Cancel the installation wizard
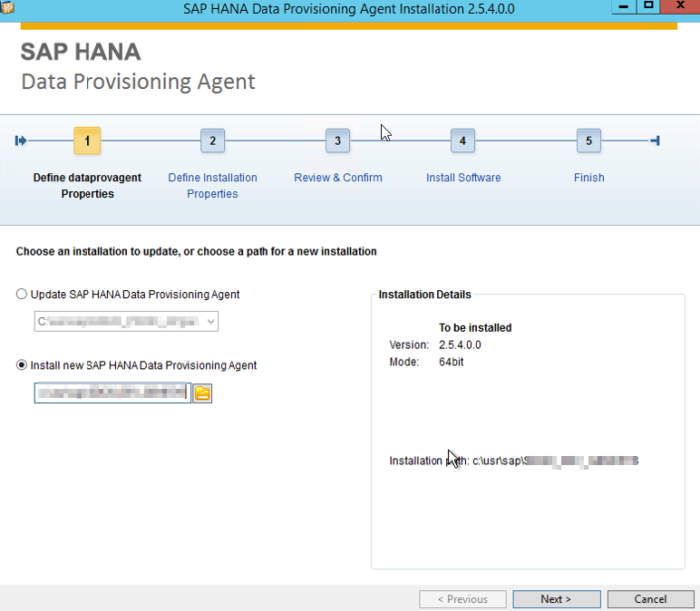This screenshot has height=611, width=700. coord(650,599)
